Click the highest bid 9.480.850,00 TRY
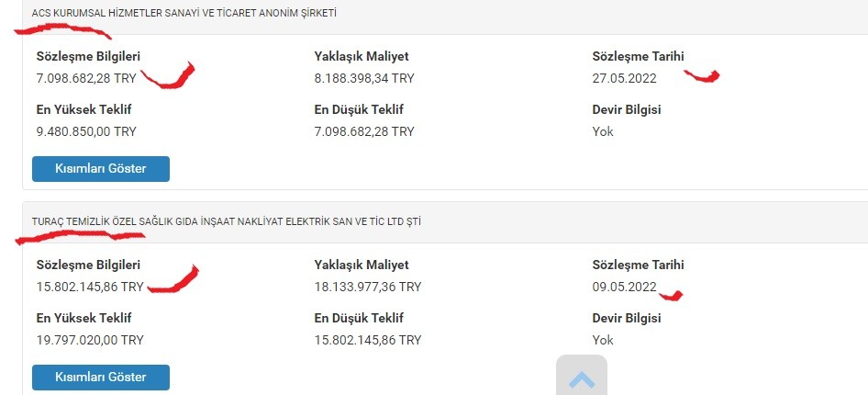Viewport: 868px width, 395px height. click(86, 132)
